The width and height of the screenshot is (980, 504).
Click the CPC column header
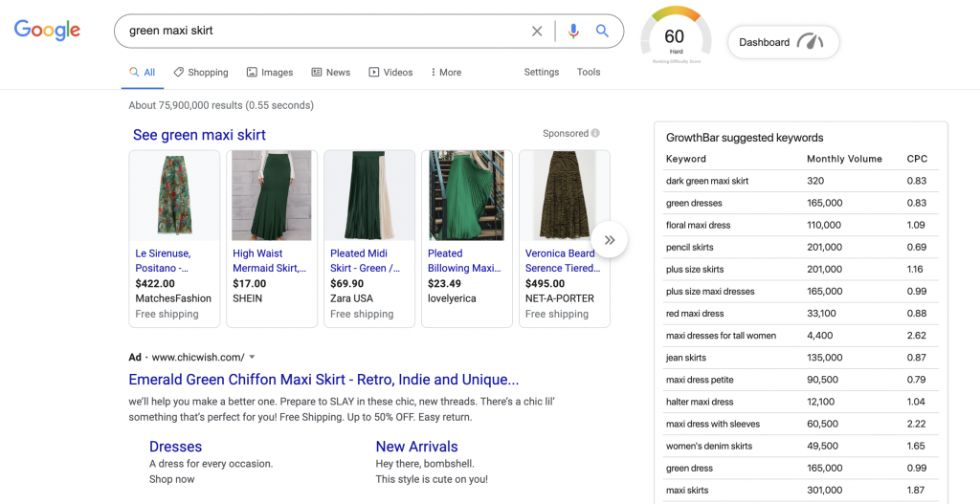(918, 159)
